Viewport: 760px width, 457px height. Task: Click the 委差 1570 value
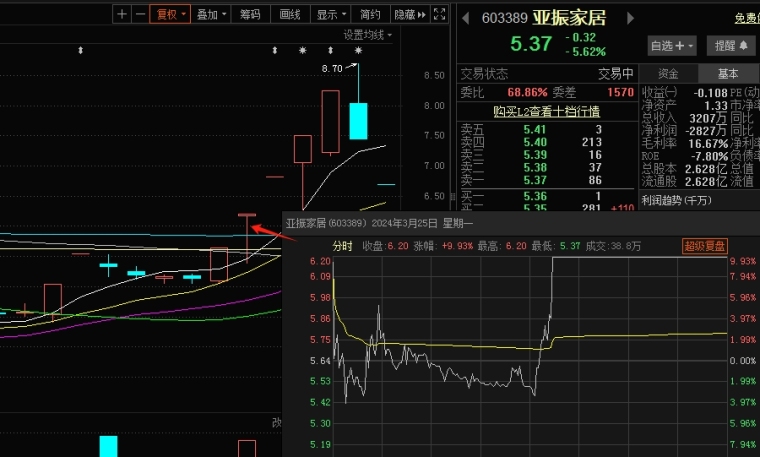[x=620, y=92]
